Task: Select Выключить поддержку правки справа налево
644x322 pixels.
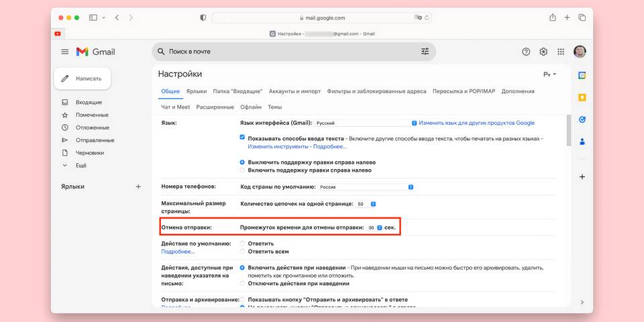Action: coord(242,162)
